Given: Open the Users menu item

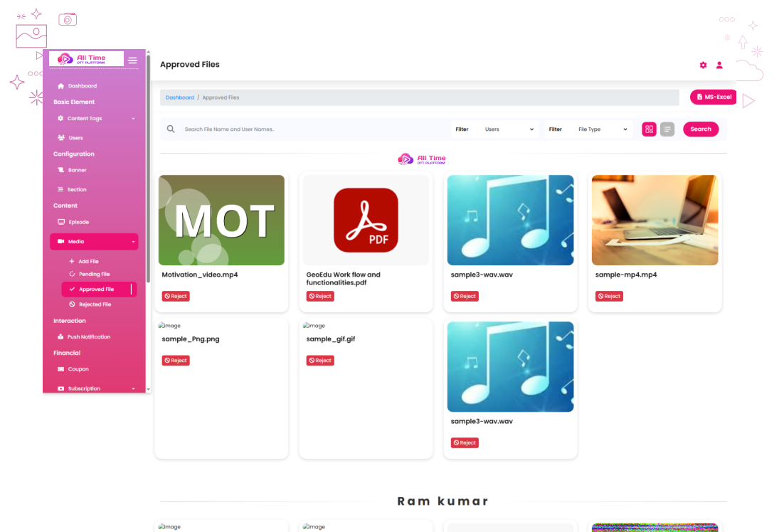Looking at the screenshot, I should [75, 138].
